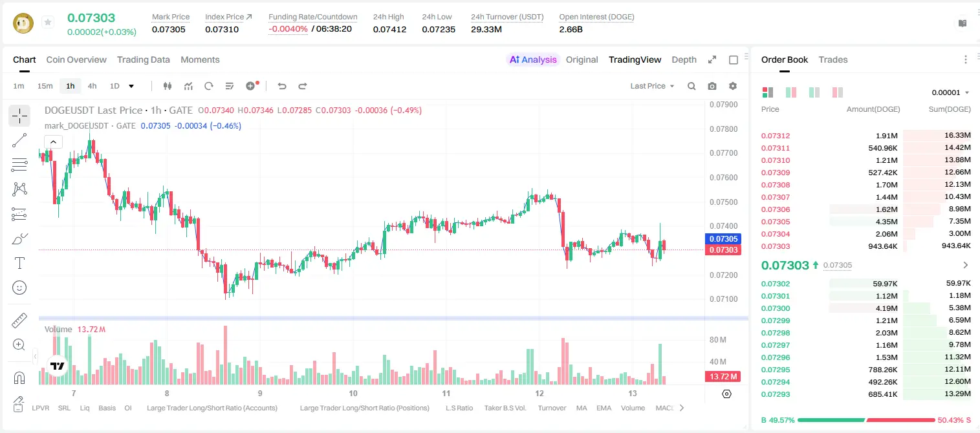Choose the text annotation tool

(x=19, y=263)
